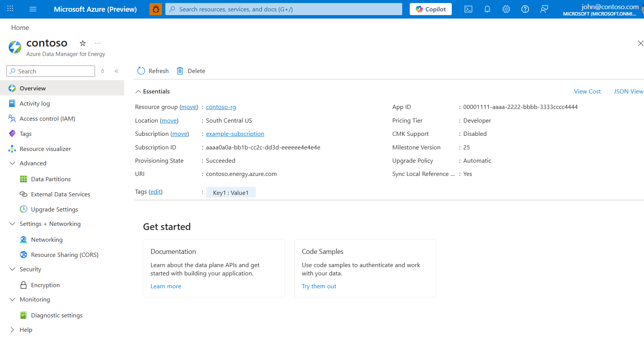Open portal settings gear
Screen dimensions: 644x342
pyautogui.click(x=506, y=9)
